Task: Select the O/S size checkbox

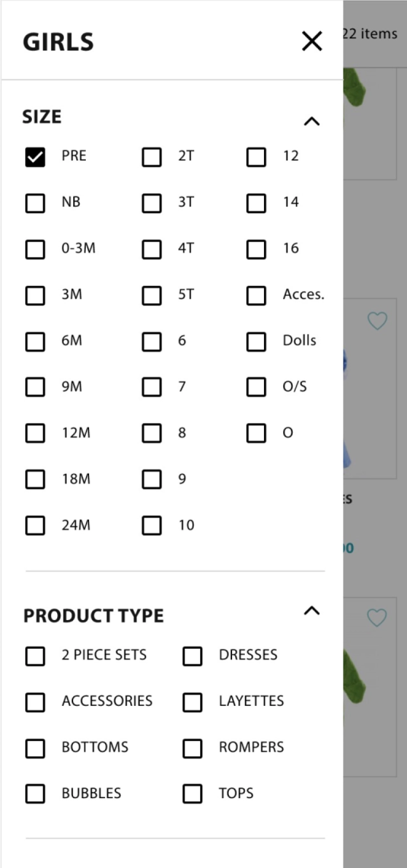Action: point(256,387)
